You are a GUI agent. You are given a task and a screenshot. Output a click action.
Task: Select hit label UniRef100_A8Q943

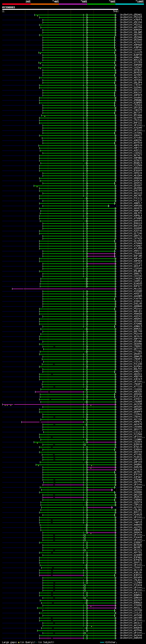[x=131, y=319]
